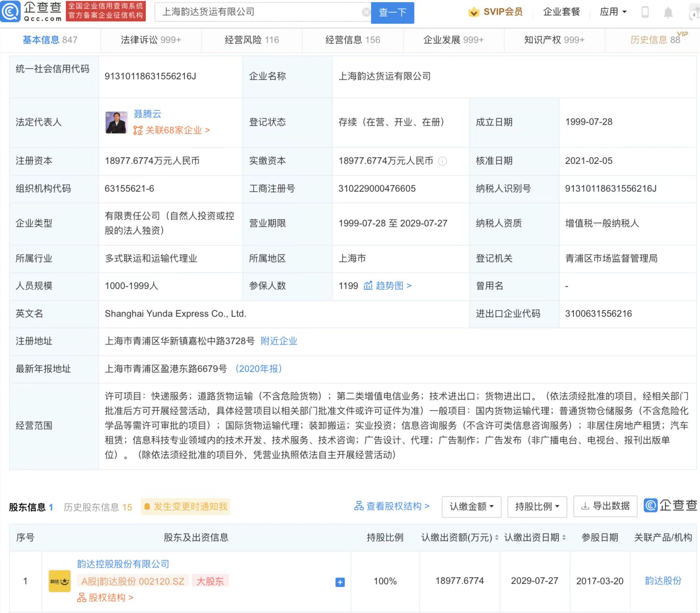The image size is (700, 613).
Task: Clear the search box with the X icon
Action: (x=365, y=12)
